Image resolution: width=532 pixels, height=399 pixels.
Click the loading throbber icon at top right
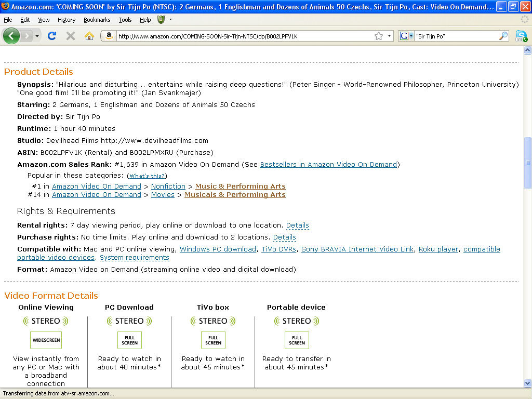[525, 20]
